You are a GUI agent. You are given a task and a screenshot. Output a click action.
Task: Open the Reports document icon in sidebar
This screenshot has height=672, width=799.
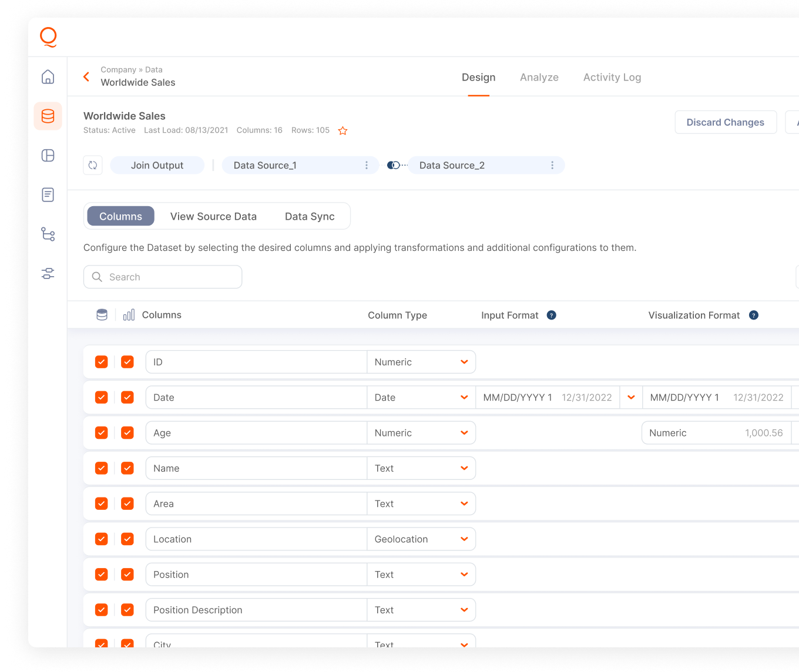pos(48,194)
